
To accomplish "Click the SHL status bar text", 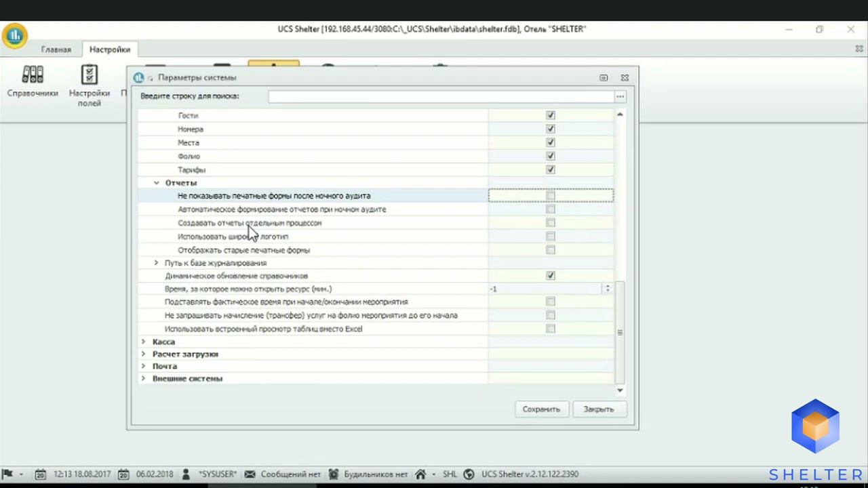I will [450, 474].
